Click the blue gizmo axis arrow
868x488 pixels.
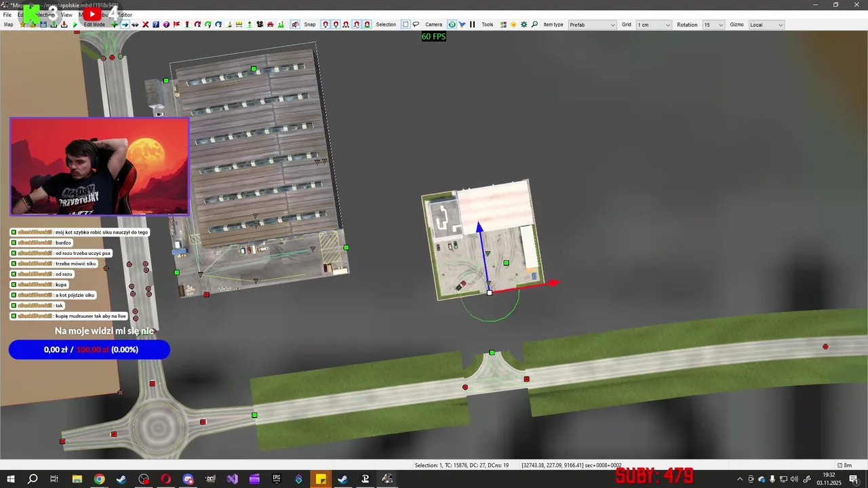pyautogui.click(x=479, y=228)
